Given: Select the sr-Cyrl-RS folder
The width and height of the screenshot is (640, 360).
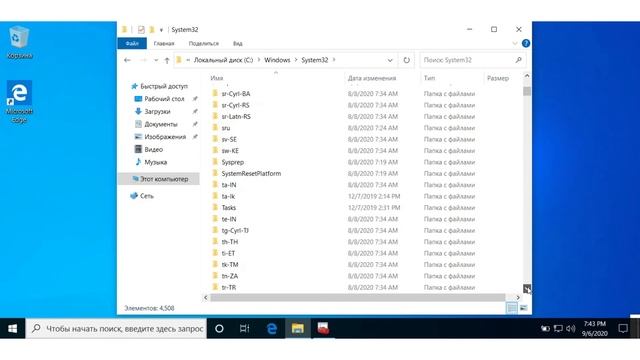Looking at the screenshot, I should point(235,105).
